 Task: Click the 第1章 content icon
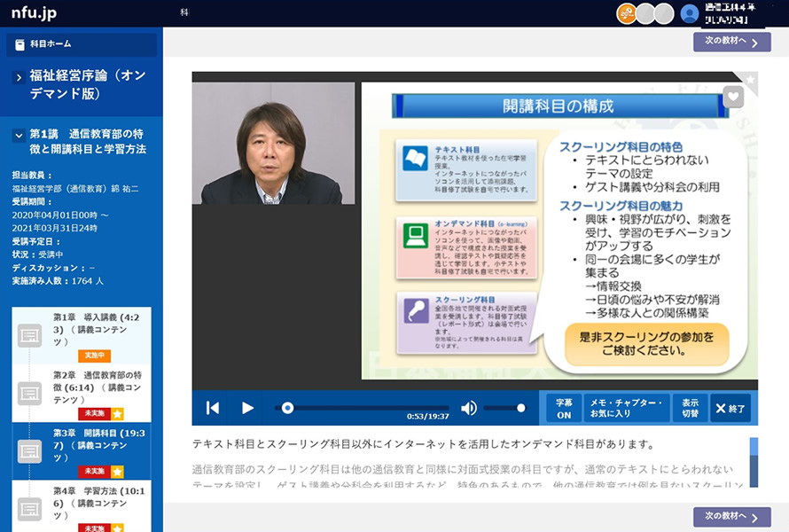(x=29, y=336)
